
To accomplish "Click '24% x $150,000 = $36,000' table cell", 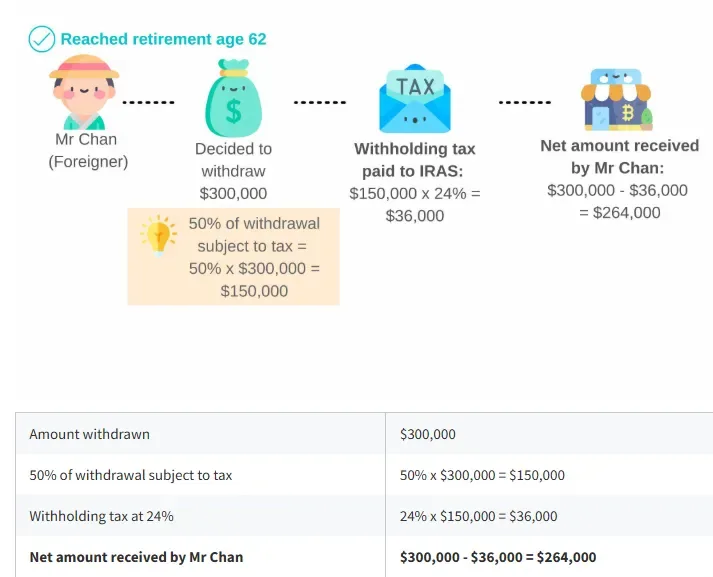I will click(478, 516).
